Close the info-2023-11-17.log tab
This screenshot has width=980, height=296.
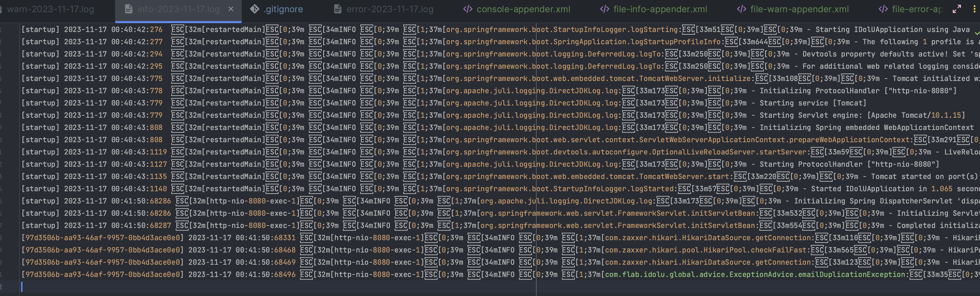tap(231, 9)
